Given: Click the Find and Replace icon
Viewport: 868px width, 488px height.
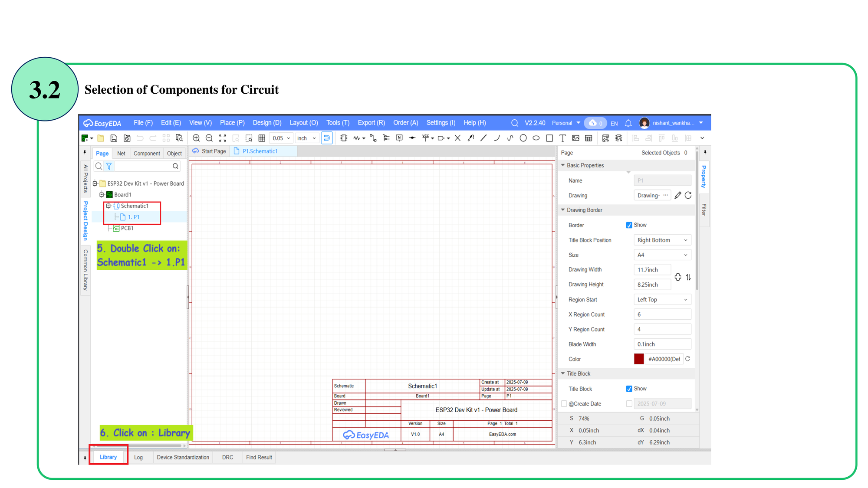Looking at the screenshot, I should [x=179, y=138].
